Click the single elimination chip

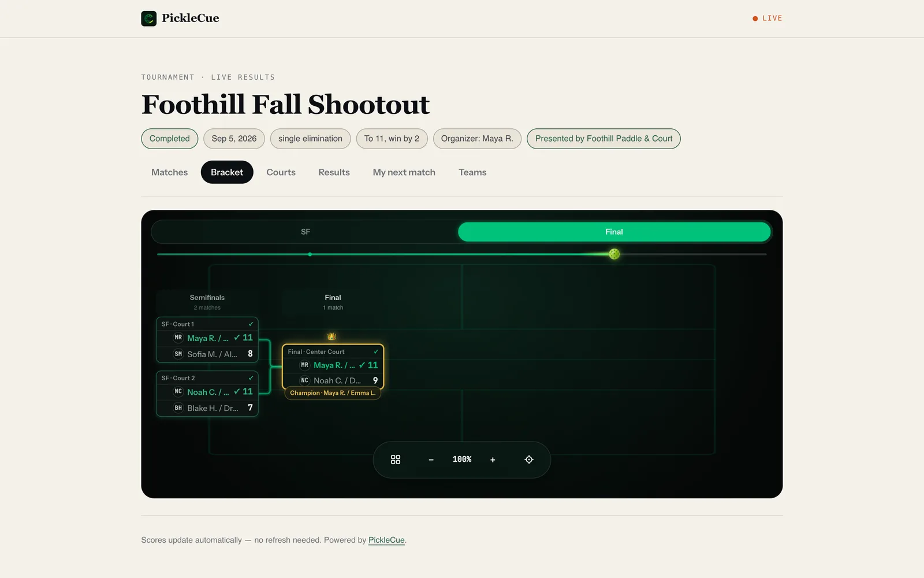coord(310,139)
